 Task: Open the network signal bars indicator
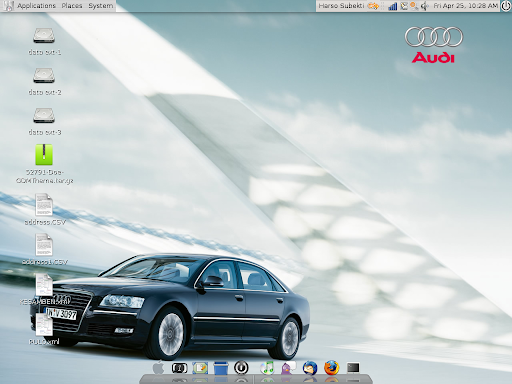[393, 6]
